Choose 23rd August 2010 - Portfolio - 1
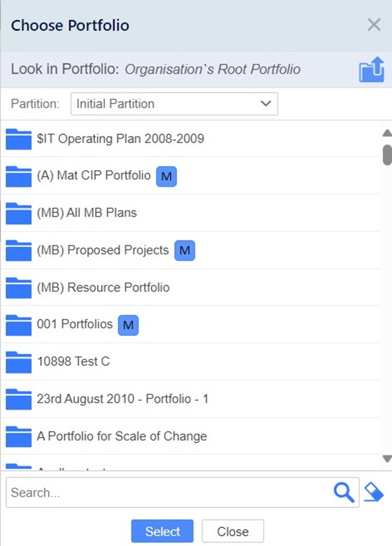Viewport: 392px width, 546px height. tap(189, 399)
